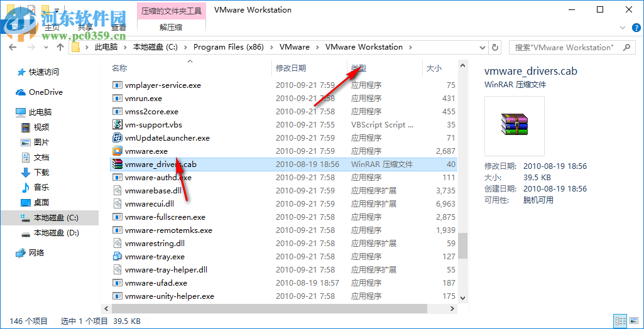This screenshot has width=644, height=329.
Task: Open 音乐 folder in sidebar
Action: (41, 188)
